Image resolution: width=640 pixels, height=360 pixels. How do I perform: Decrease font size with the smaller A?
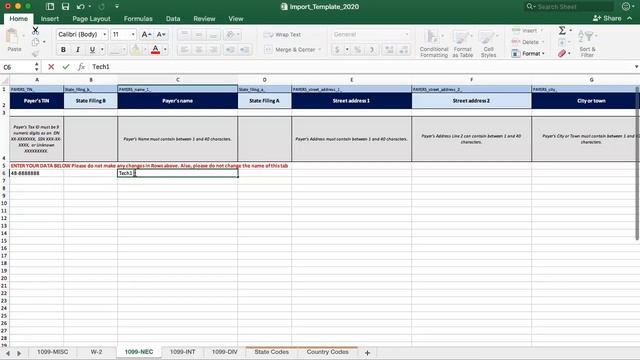pyautogui.click(x=161, y=35)
